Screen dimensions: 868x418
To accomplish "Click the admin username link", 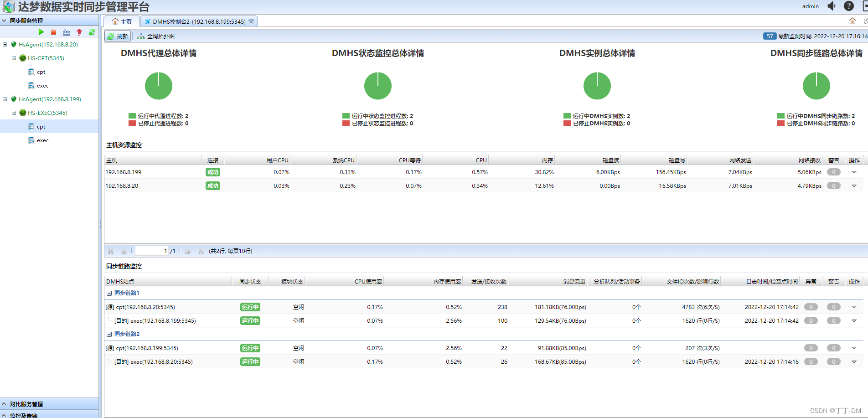I will click(x=810, y=6).
